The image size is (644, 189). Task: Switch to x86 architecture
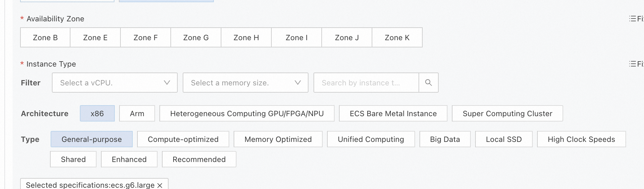[97, 113]
